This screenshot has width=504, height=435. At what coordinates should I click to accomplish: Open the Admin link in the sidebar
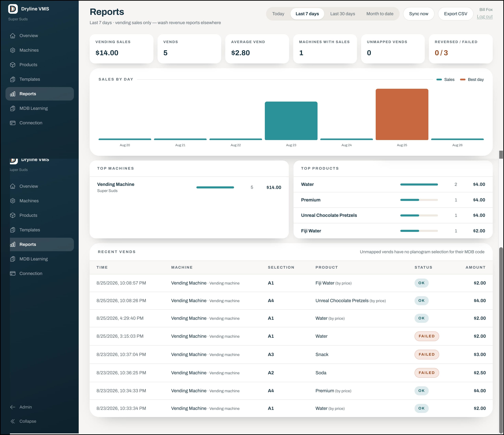coord(25,407)
